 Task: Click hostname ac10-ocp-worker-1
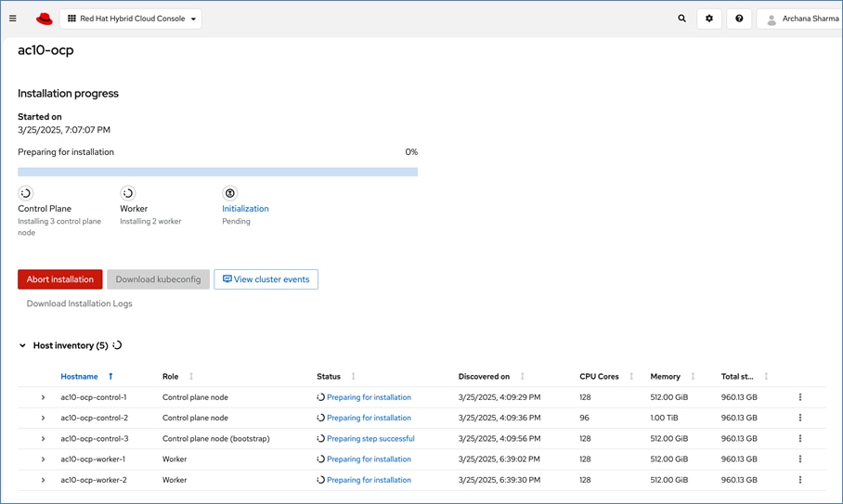[x=93, y=459]
